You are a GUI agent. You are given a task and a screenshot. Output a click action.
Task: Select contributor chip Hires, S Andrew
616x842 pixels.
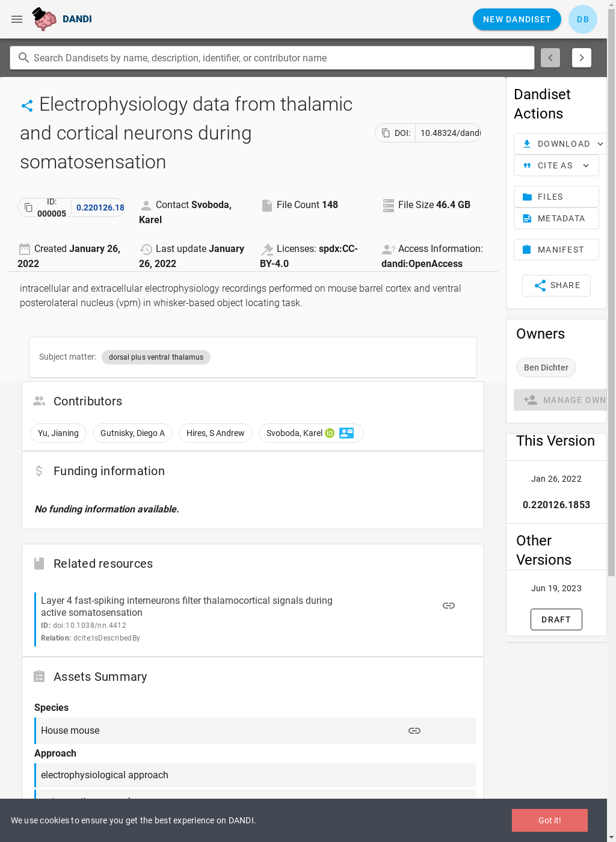click(x=215, y=433)
